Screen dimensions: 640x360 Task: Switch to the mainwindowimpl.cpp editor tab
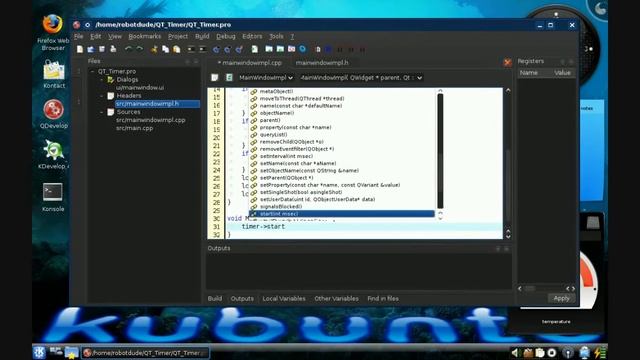(249, 63)
